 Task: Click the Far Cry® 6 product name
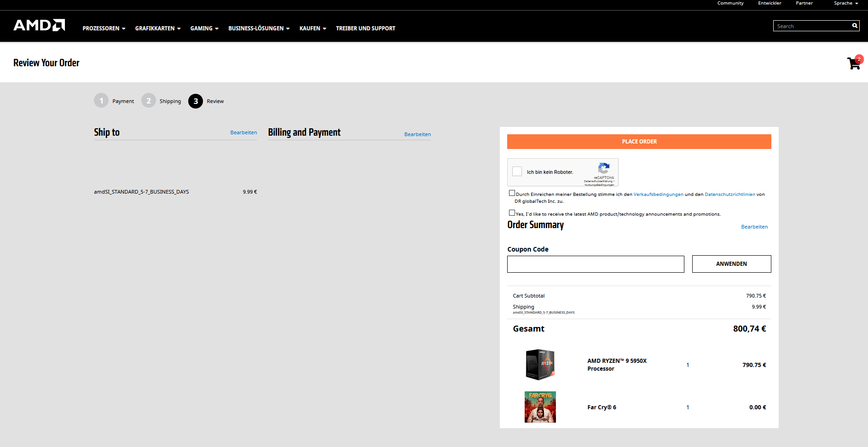pos(602,407)
